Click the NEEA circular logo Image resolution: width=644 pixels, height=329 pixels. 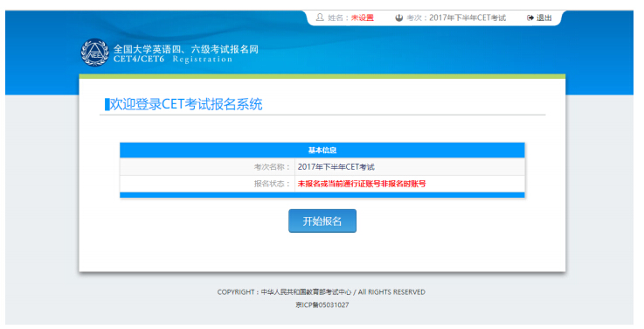point(95,52)
